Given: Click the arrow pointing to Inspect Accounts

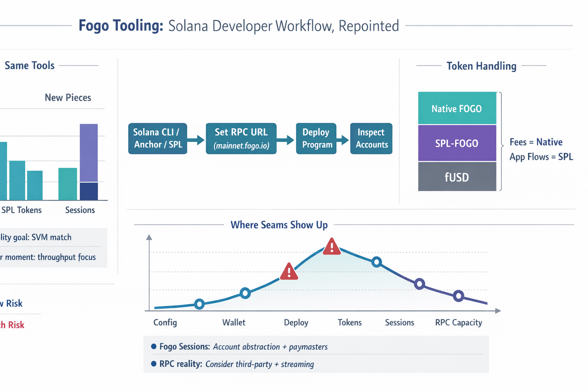Looking at the screenshot, I should coord(343,140).
